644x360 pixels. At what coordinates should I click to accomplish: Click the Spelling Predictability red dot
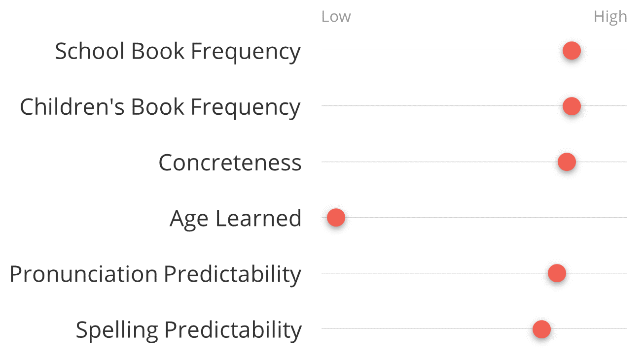tap(541, 329)
